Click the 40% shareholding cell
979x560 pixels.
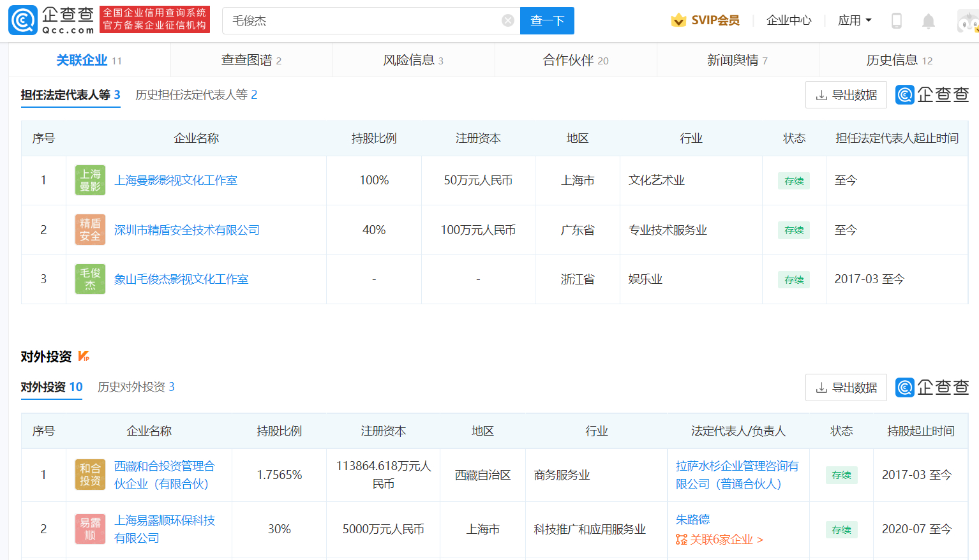coord(374,230)
